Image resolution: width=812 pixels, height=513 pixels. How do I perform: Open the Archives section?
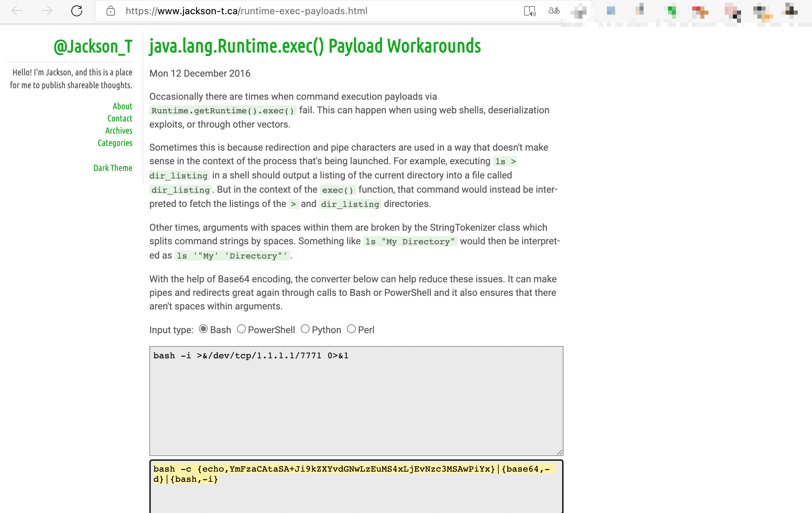coord(118,131)
